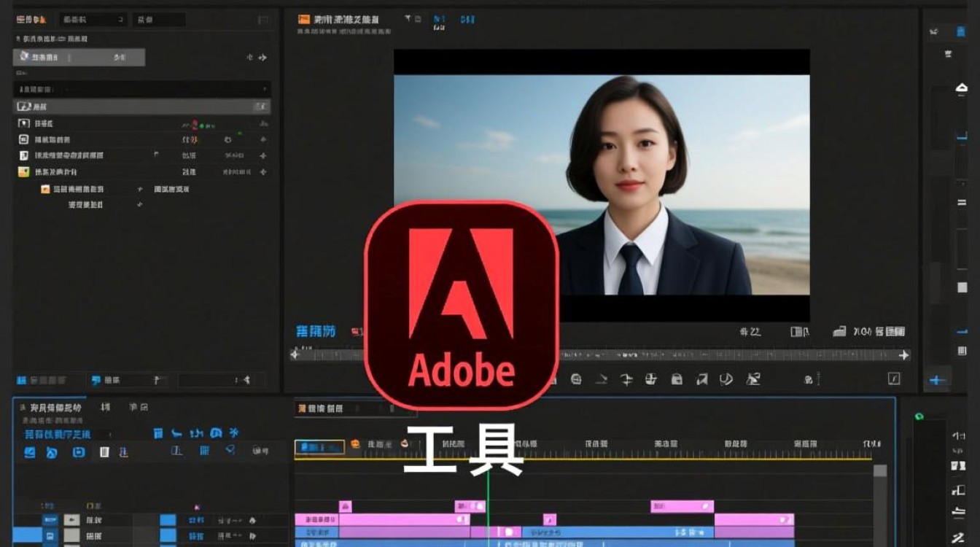Toggle the blue square on the second track header row

coord(168,536)
